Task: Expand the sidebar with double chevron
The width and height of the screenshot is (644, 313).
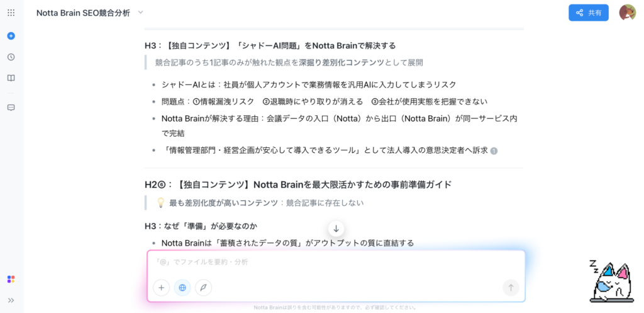Action: coord(11,300)
